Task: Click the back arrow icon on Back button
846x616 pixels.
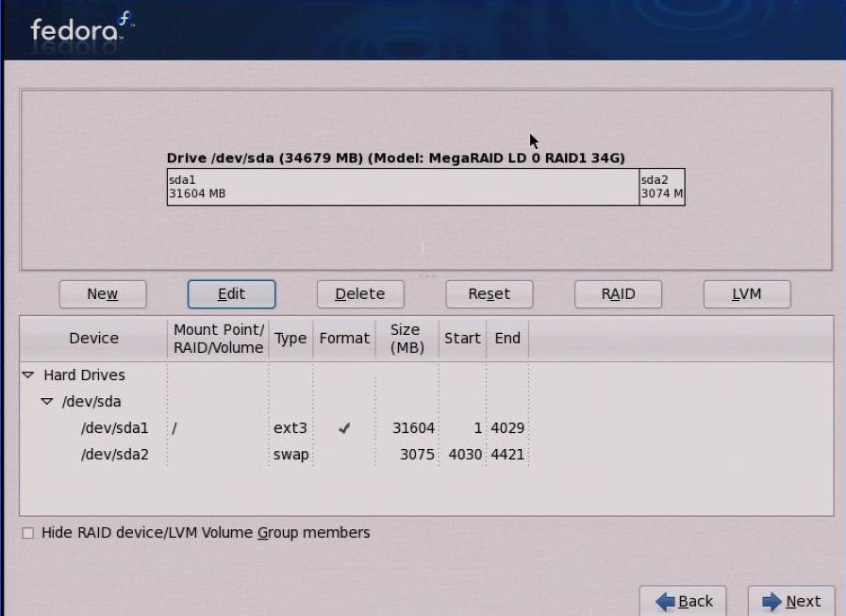Action: click(666, 601)
